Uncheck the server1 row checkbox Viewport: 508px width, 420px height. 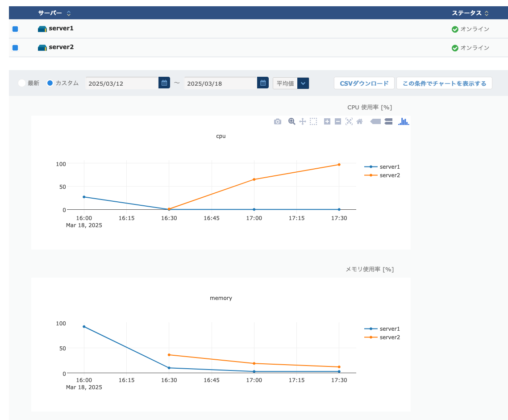tap(15, 29)
